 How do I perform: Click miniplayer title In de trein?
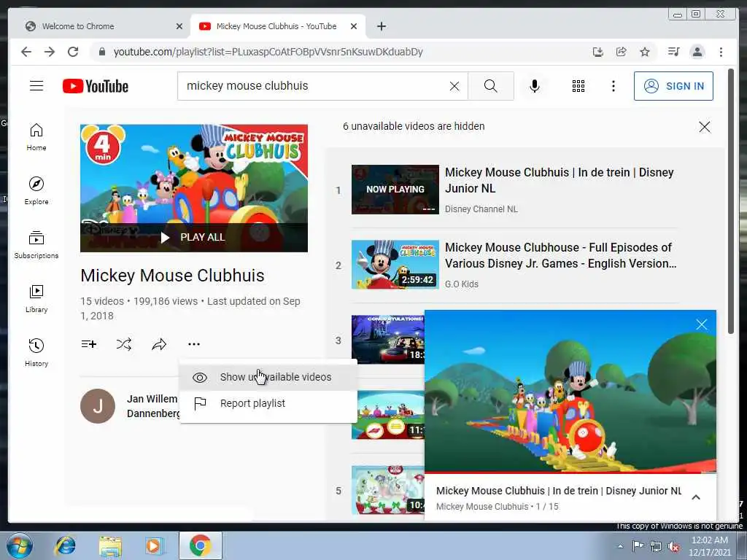point(559,491)
